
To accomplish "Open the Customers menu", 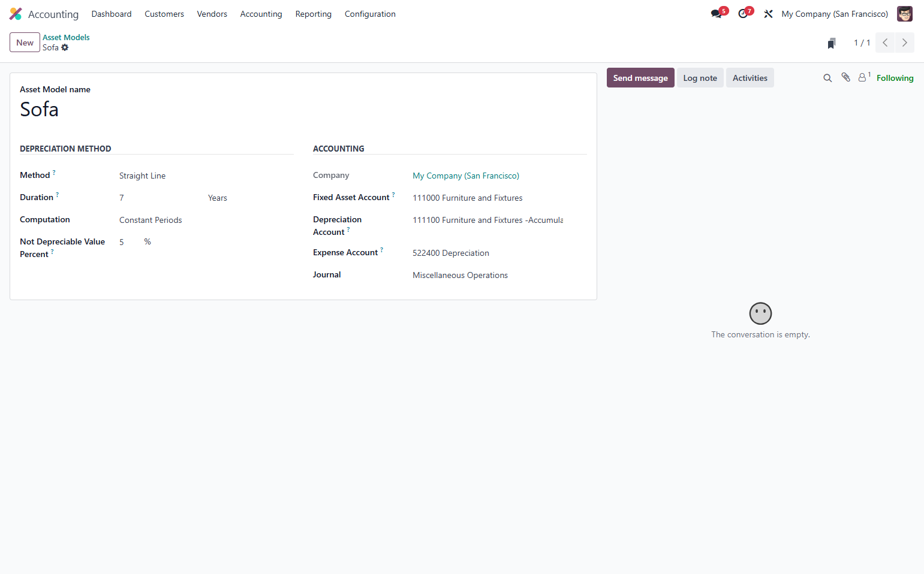I will pos(164,14).
